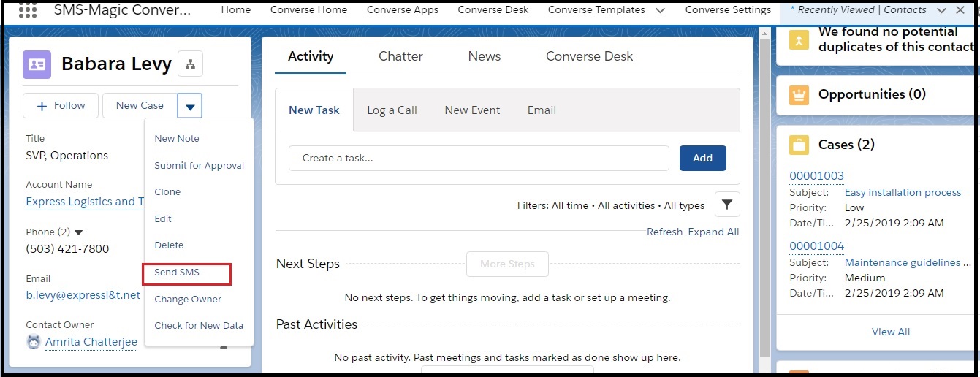Select New Note from the actions menu

pyautogui.click(x=177, y=138)
